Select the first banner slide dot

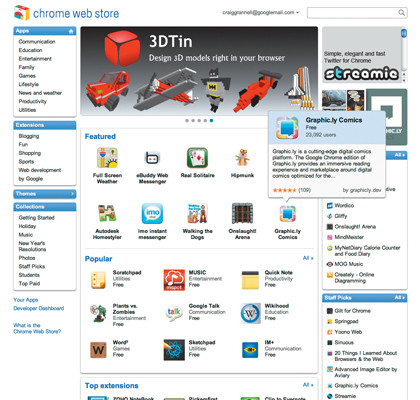(x=187, y=121)
